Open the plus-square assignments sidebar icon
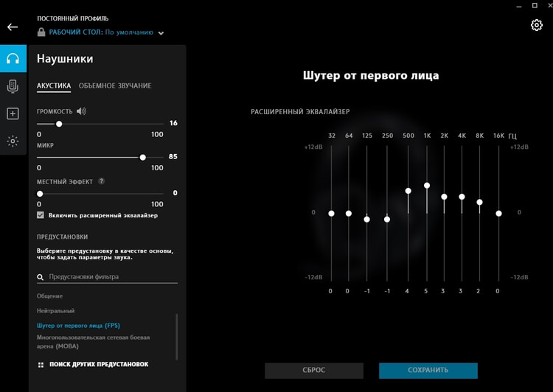The height and width of the screenshot is (392, 553). (x=13, y=113)
